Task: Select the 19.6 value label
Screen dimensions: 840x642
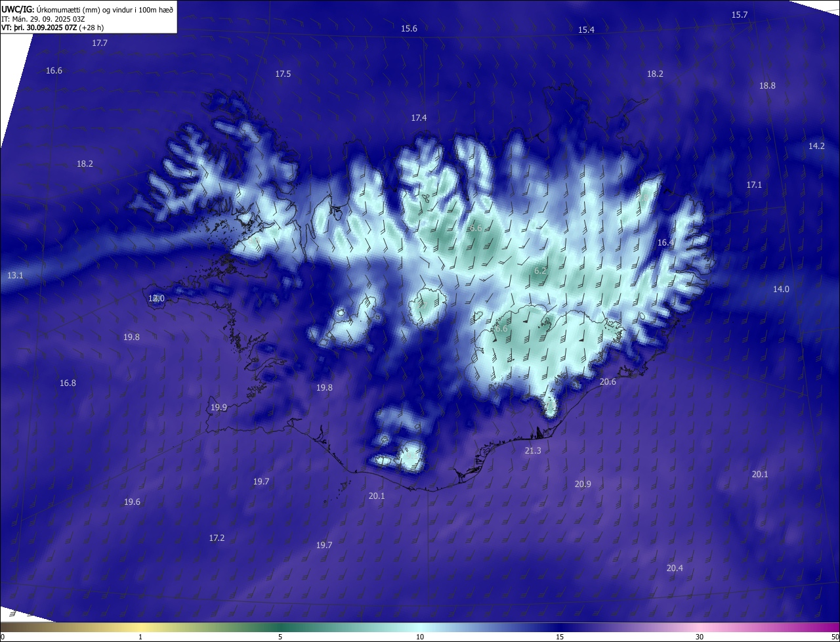Action: tap(132, 502)
